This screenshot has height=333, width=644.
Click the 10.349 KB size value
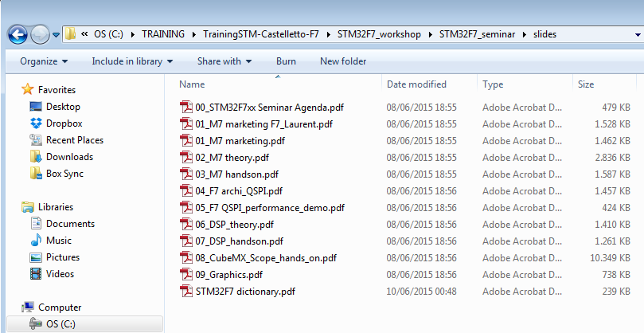[x=610, y=258]
